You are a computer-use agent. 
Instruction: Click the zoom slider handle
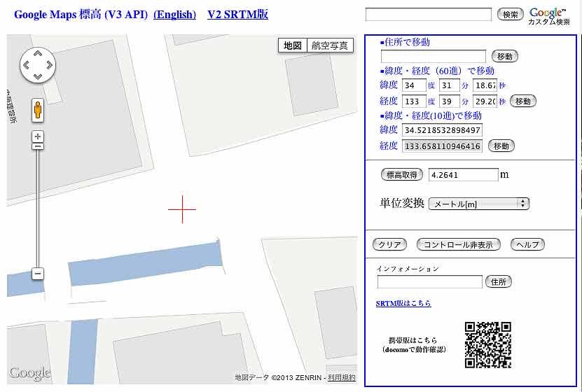click(38, 146)
